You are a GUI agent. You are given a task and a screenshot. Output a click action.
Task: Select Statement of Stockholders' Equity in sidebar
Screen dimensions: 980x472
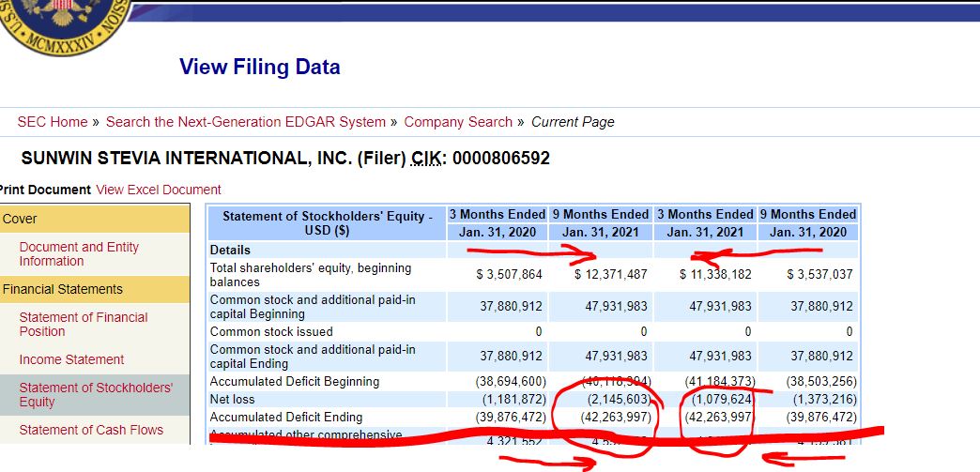click(x=96, y=394)
